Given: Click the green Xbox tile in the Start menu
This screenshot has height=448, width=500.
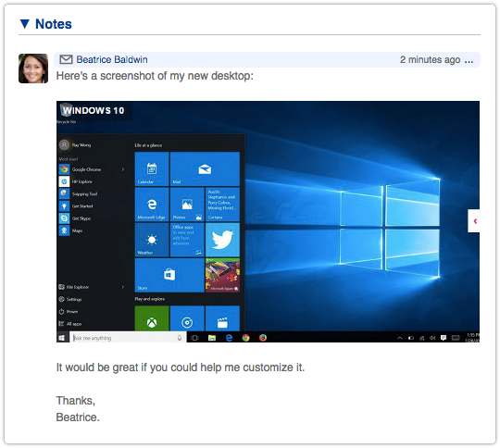Looking at the screenshot, I should 152,318.
